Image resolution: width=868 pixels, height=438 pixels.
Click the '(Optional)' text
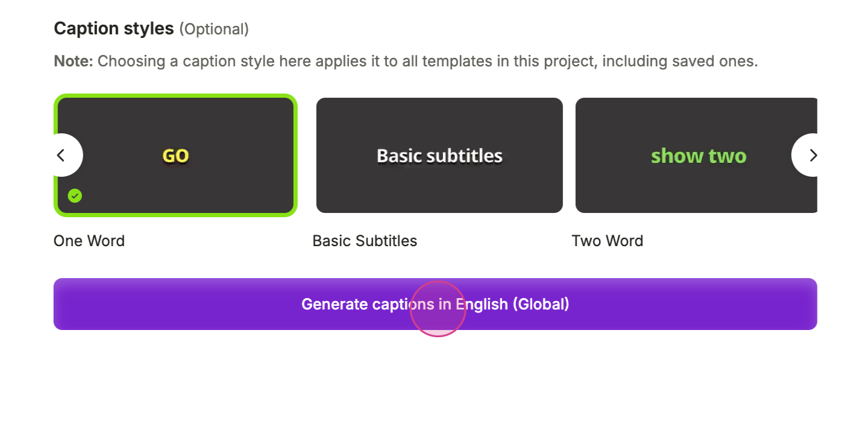click(x=214, y=29)
